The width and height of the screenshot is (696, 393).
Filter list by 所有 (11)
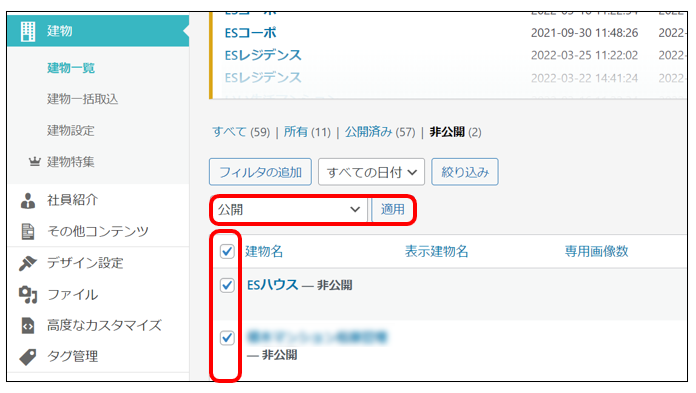tap(307, 132)
